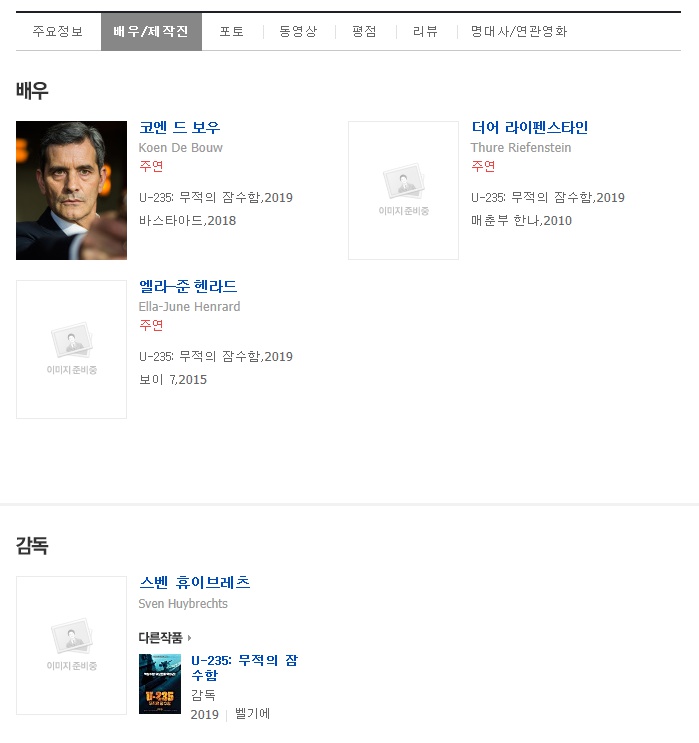This screenshot has width=699, height=743.
Task: Click Ella-June Henrard's placeholder image
Action: tap(71, 349)
